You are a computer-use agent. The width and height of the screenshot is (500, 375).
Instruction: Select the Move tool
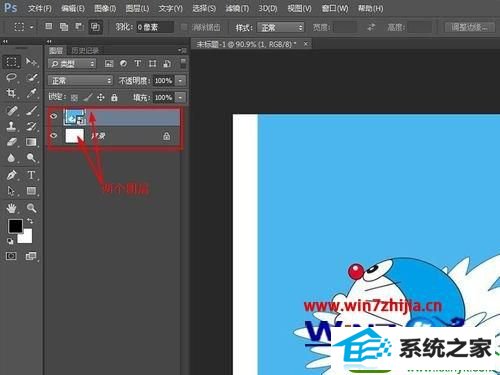click(31, 62)
